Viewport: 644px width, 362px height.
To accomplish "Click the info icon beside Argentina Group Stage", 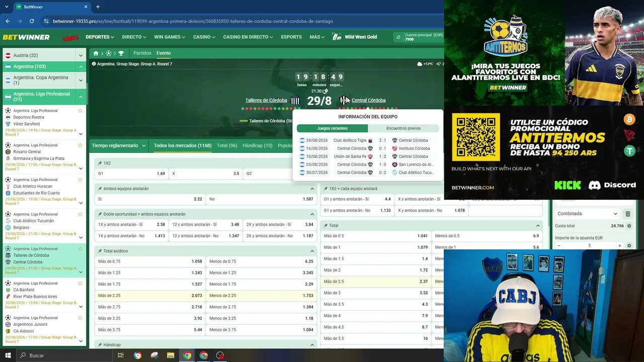I will pyautogui.click(x=94, y=64).
